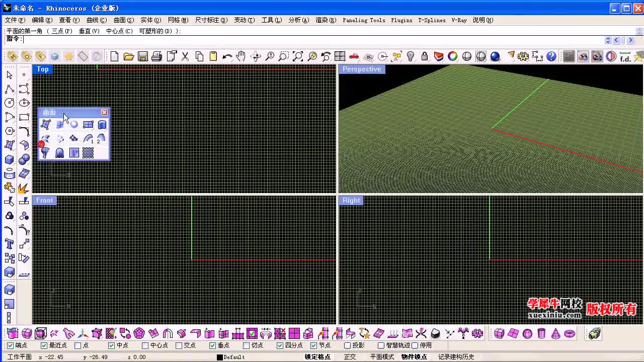Select the Polygon tool in left toolbar

click(x=10, y=131)
